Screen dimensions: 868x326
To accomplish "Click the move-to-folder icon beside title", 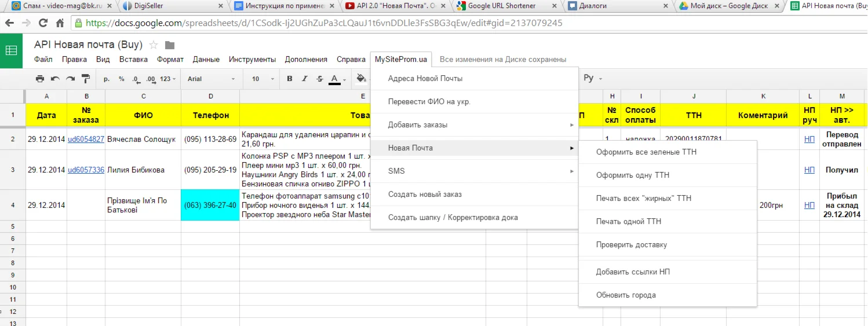I will (169, 45).
